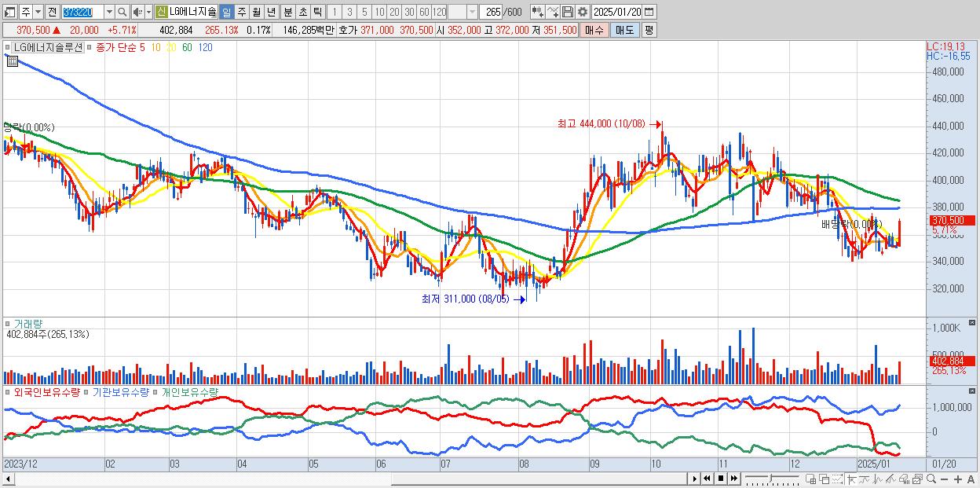This screenshot has height=488, width=980.
Task: Click the 개인보유수량 legend label
Action: (x=189, y=391)
